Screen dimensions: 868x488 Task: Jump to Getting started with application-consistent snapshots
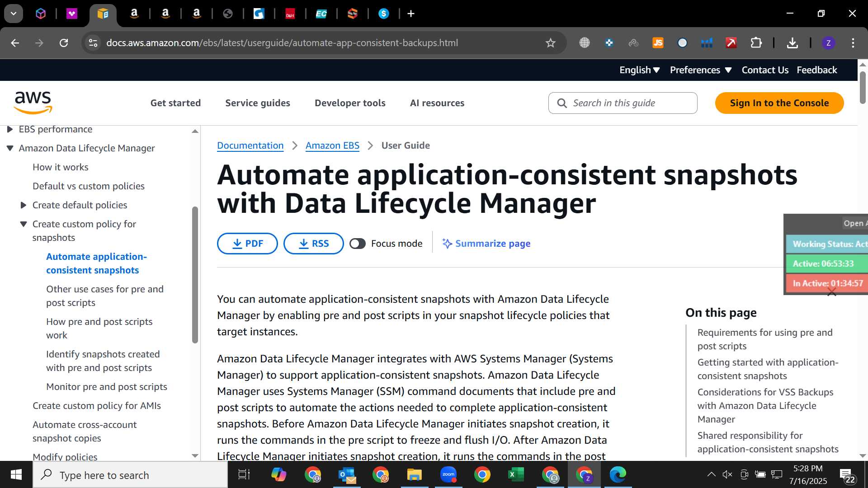[768, 369]
